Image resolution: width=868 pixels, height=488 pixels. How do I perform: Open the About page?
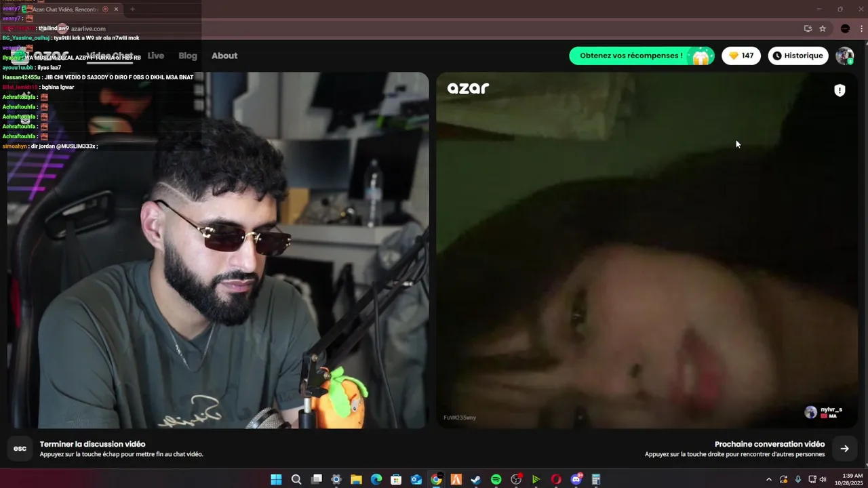224,56
